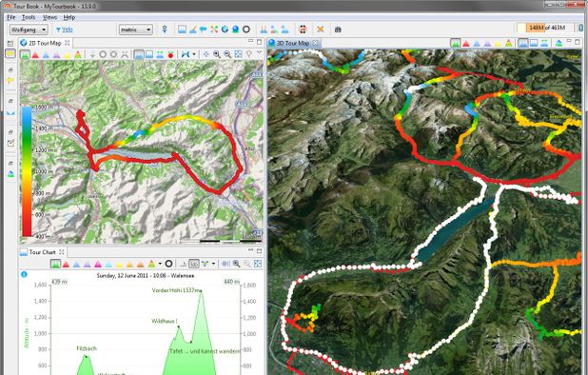588x375 pixels.
Task: Click the black ring icon in main toolbar
Action: (x=246, y=30)
